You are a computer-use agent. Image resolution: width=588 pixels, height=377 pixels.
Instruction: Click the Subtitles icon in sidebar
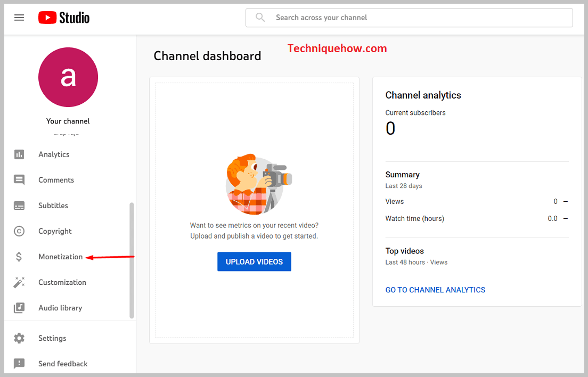coord(19,206)
